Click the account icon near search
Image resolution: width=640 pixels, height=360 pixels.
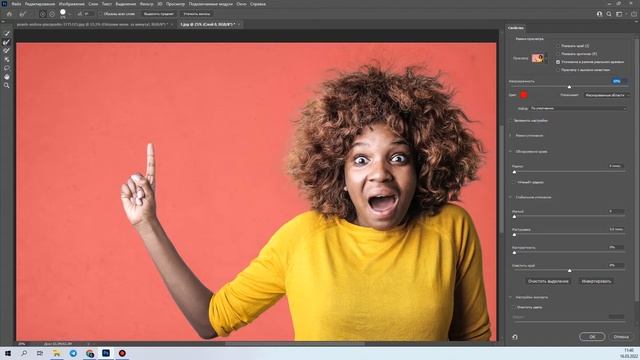click(x=599, y=14)
